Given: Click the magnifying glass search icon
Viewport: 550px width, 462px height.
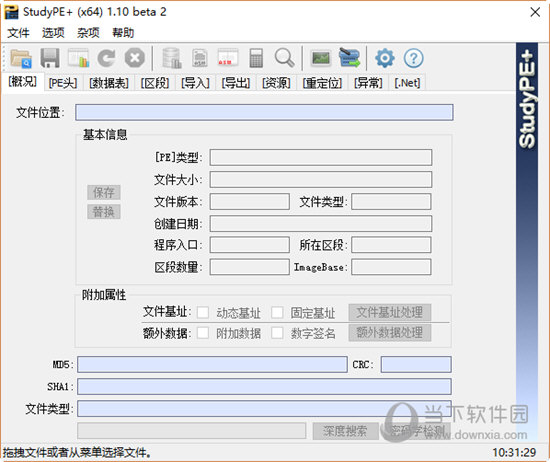Looking at the screenshot, I should [x=284, y=58].
